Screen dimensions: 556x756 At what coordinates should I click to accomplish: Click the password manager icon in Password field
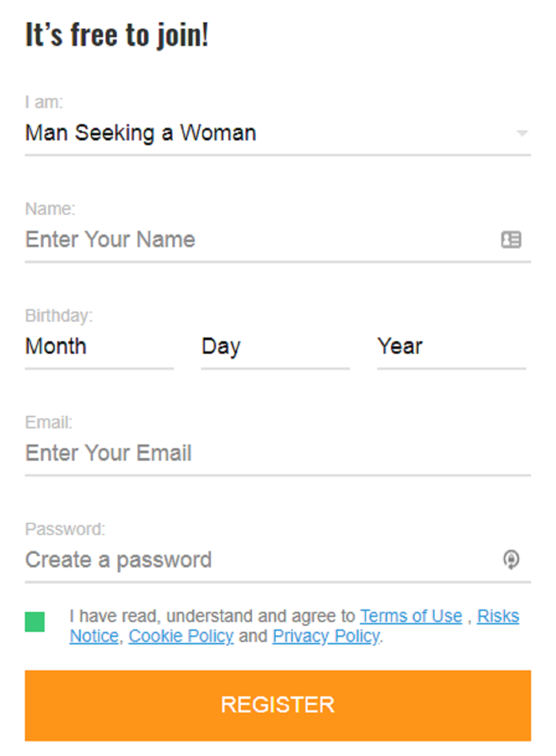point(511,560)
